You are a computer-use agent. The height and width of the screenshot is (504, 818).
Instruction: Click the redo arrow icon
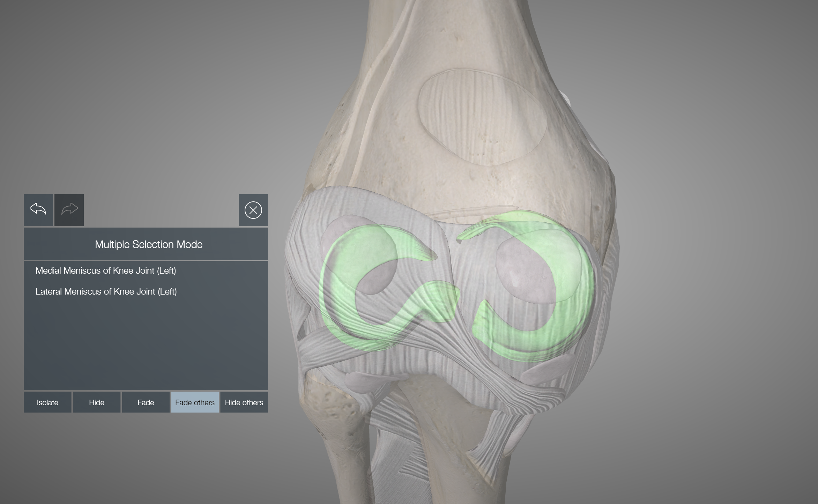pos(69,210)
